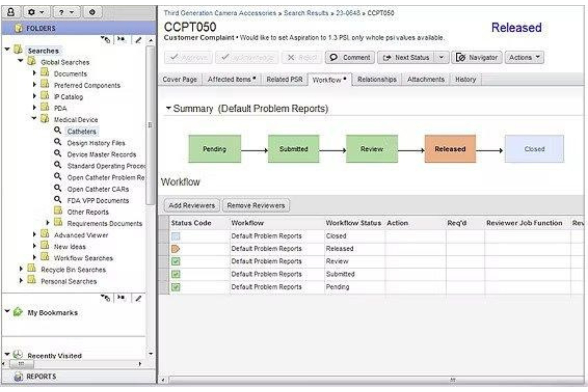
Task: Open the REPORTS panel
Action: (x=41, y=377)
